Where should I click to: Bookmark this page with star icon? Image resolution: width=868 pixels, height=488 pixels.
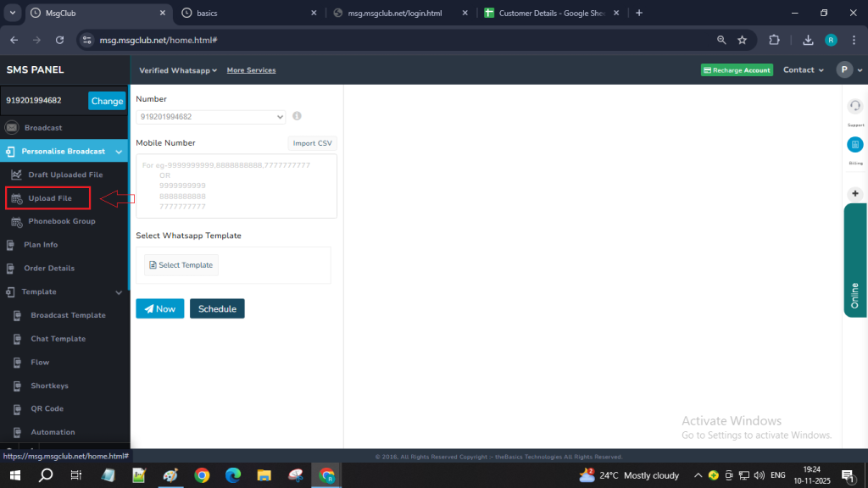pyautogui.click(x=742, y=40)
